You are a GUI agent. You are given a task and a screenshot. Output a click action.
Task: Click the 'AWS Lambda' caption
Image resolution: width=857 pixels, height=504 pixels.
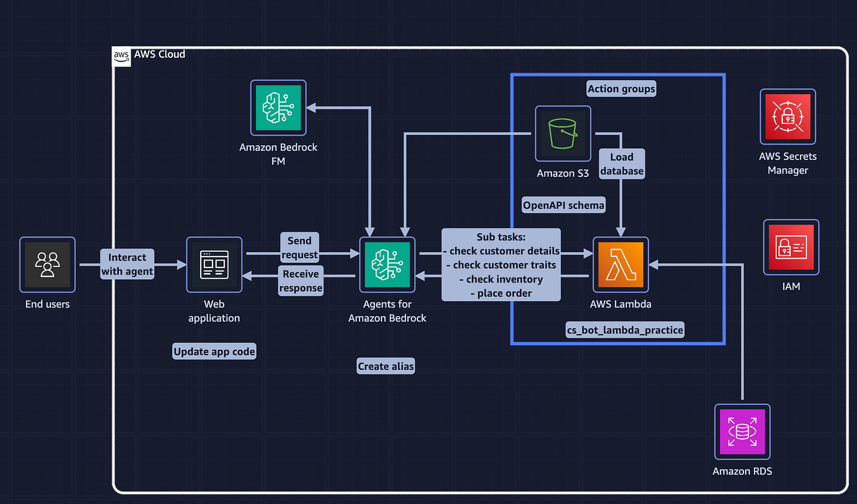620,304
